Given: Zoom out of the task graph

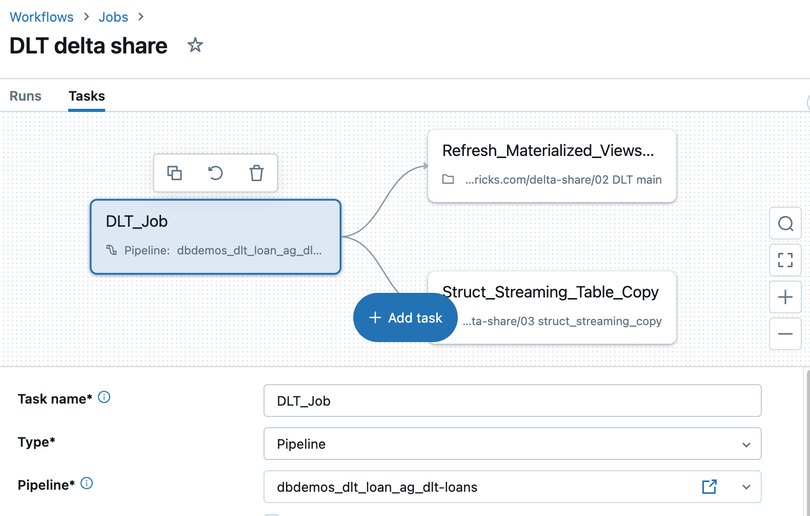Looking at the screenshot, I should pos(785,334).
